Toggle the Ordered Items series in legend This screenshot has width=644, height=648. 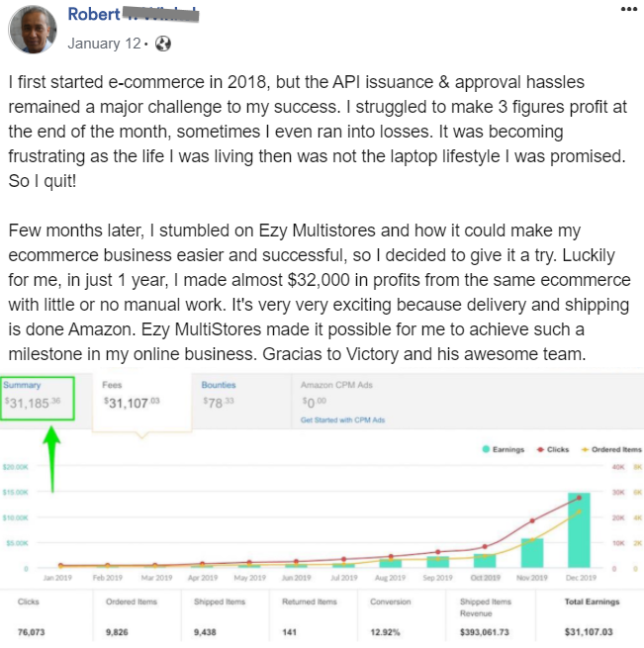pos(612,449)
